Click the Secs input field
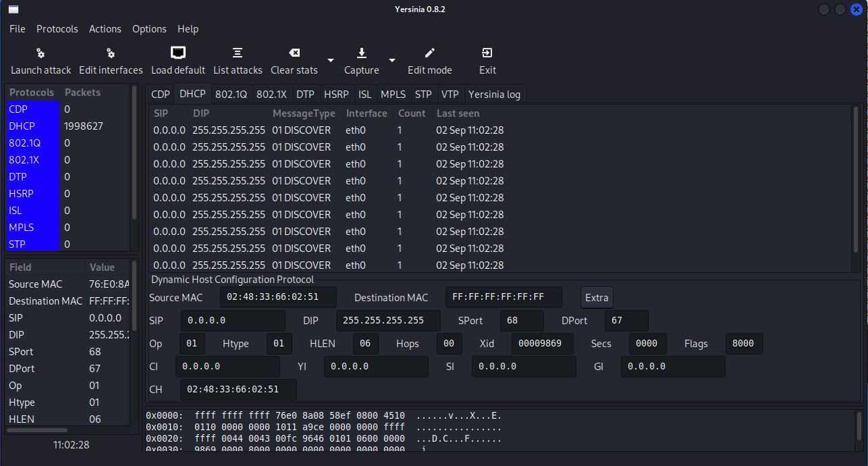The height and width of the screenshot is (466, 868). [x=648, y=344]
